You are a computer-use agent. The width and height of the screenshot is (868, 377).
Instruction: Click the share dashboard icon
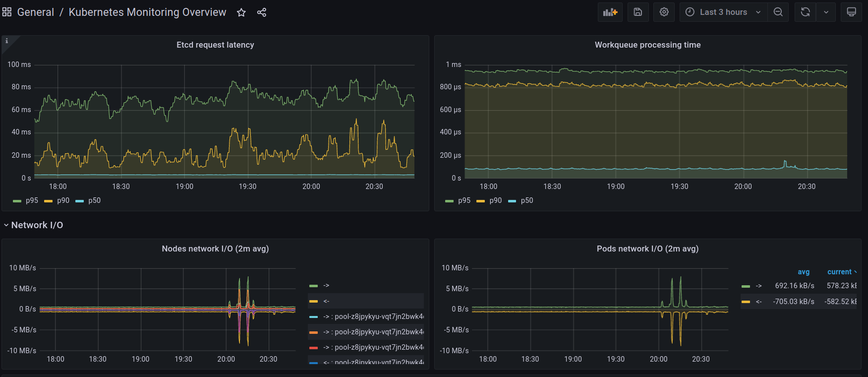point(262,12)
